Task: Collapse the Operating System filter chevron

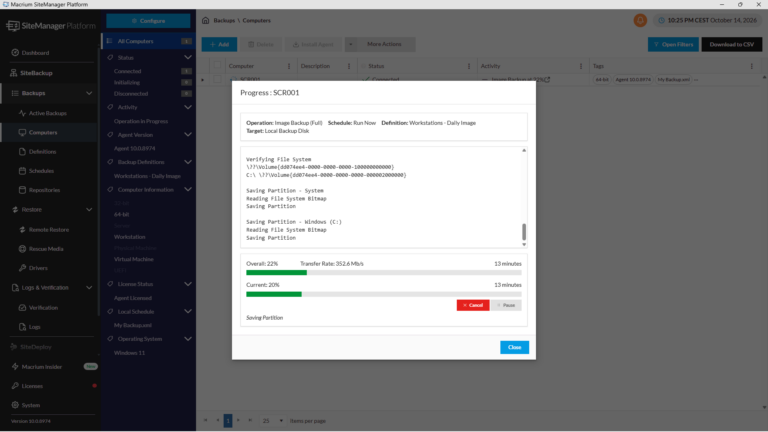Action: click(x=188, y=339)
